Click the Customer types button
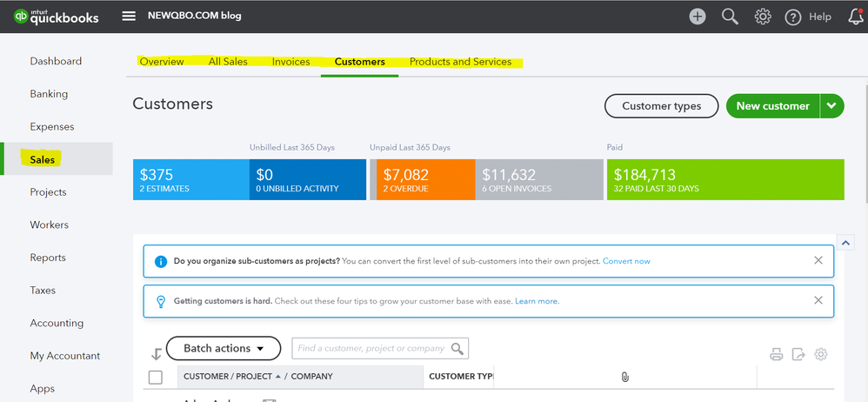This screenshot has width=868, height=402. click(x=661, y=106)
